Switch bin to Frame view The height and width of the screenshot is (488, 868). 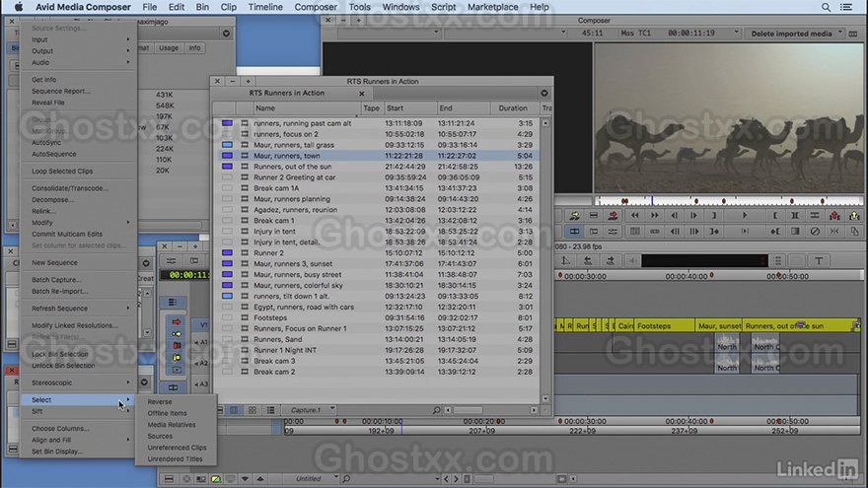point(253,410)
